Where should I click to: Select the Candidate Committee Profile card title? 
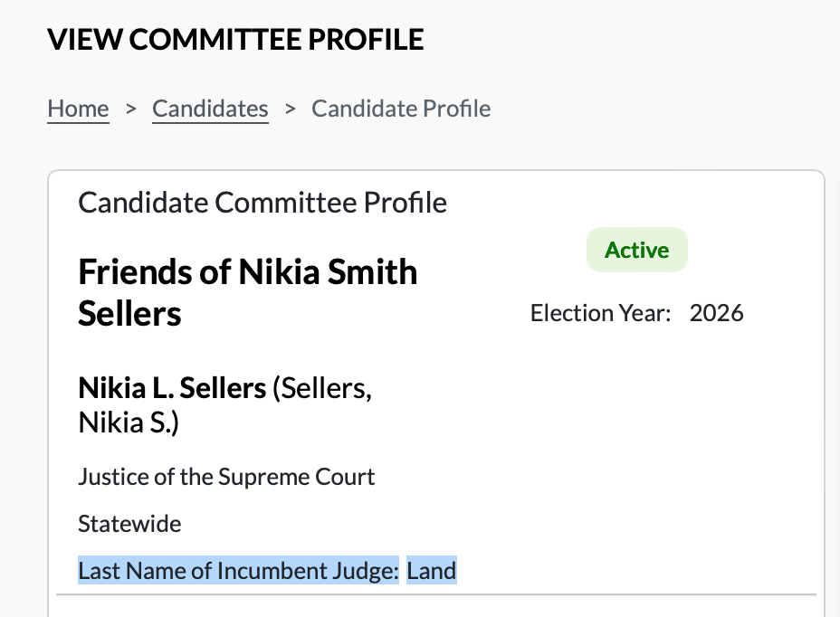click(x=262, y=202)
